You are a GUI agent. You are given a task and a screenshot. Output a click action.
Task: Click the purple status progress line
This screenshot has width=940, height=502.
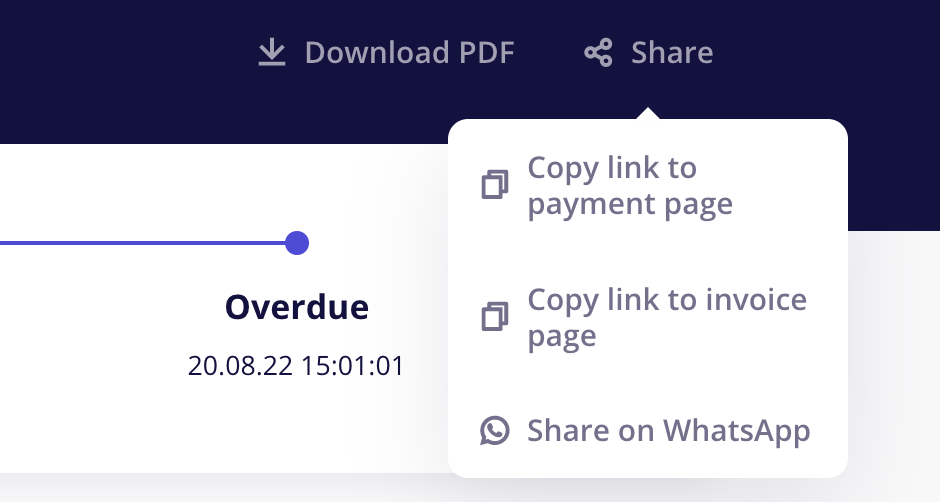coord(143,243)
